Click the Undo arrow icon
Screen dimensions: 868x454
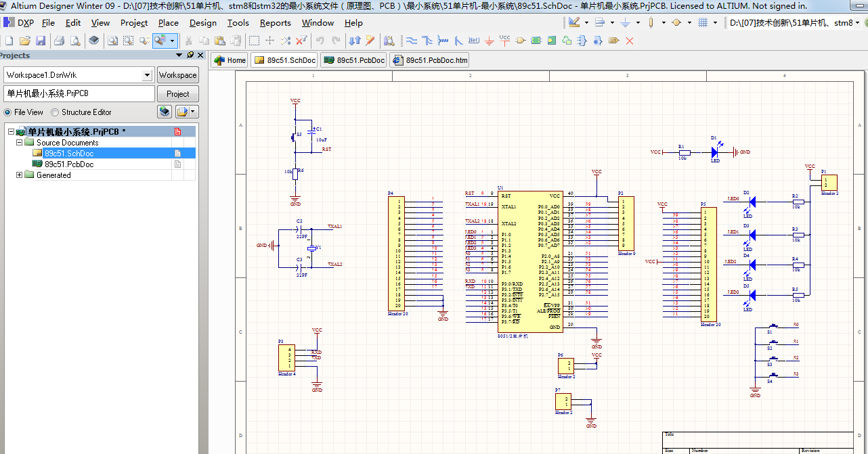(x=320, y=41)
